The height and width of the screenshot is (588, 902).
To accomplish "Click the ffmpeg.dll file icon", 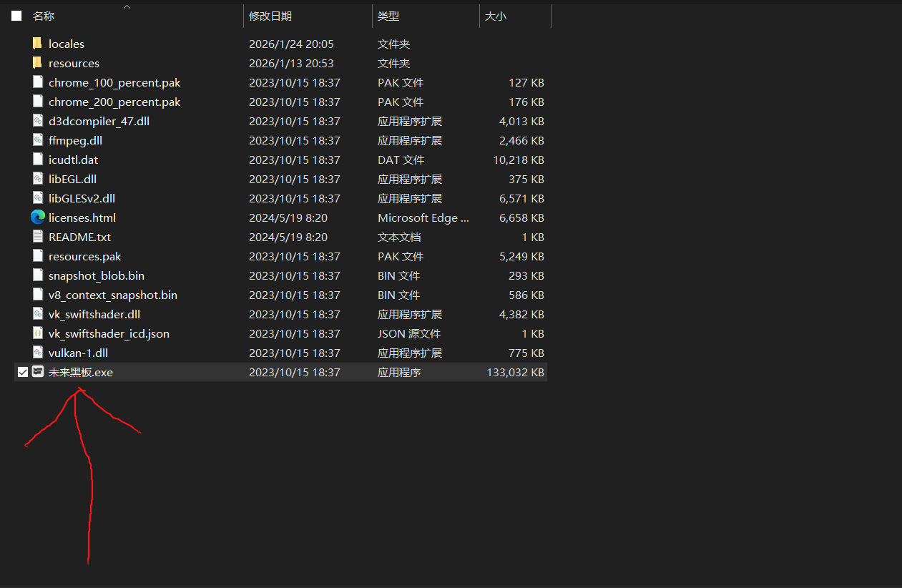I will (38, 140).
